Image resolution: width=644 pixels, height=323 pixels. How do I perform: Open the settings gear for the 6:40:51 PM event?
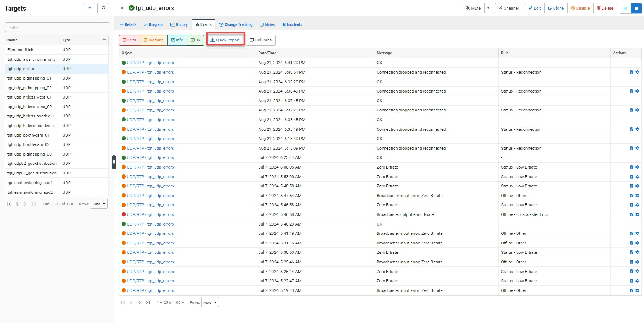637,73
